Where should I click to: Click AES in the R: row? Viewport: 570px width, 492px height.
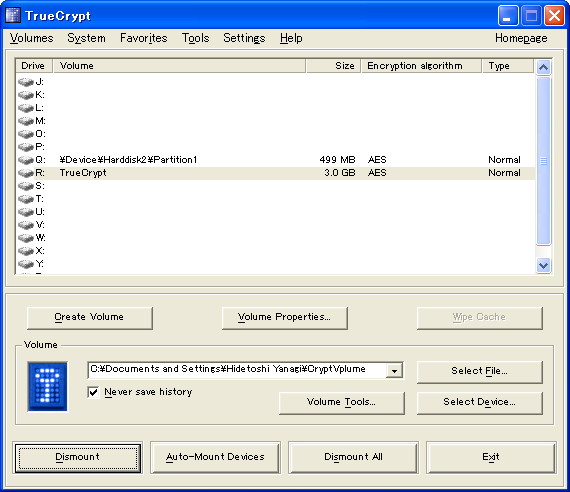(377, 173)
